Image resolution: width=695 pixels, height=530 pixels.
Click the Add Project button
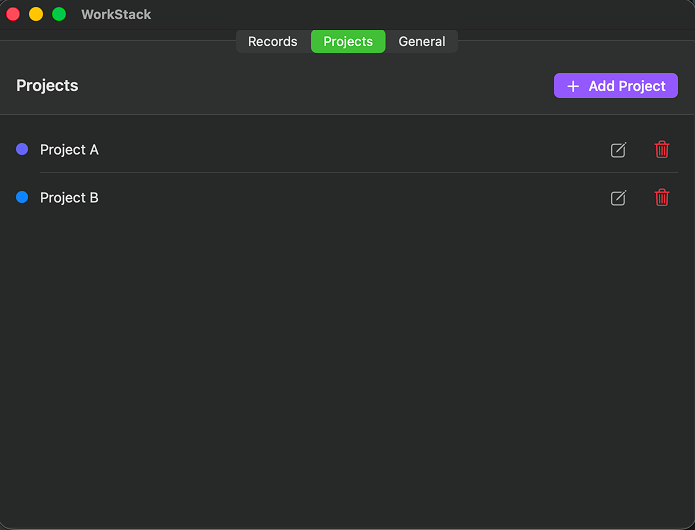click(x=616, y=86)
